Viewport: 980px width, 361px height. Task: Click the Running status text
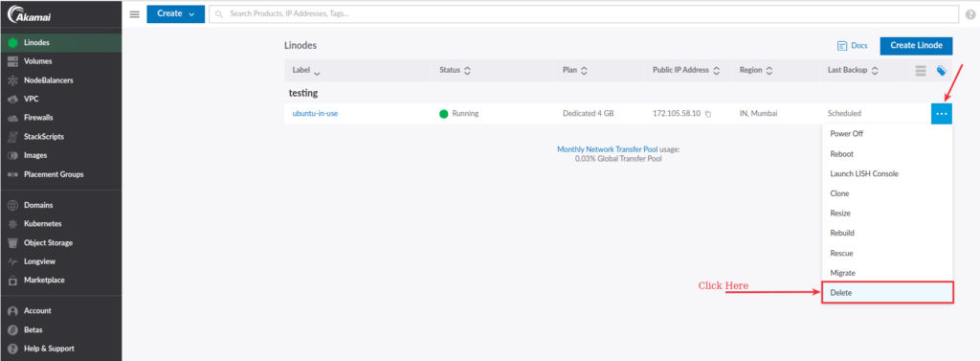point(466,114)
